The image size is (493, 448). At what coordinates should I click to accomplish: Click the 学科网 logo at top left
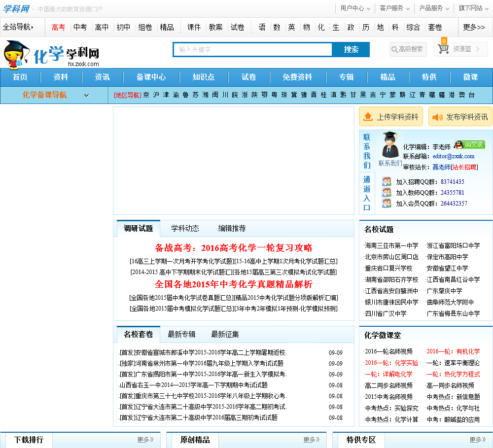[x=16, y=8]
